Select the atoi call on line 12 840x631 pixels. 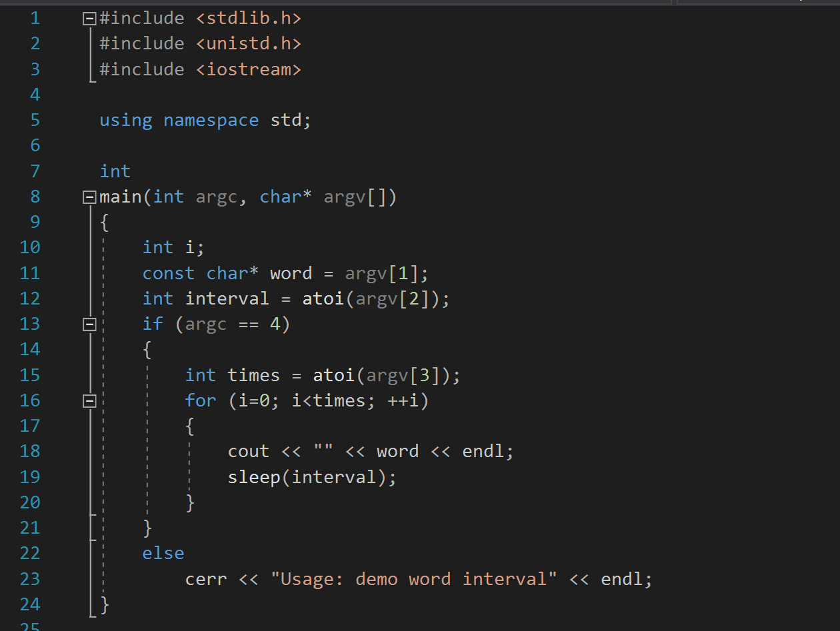pos(323,299)
